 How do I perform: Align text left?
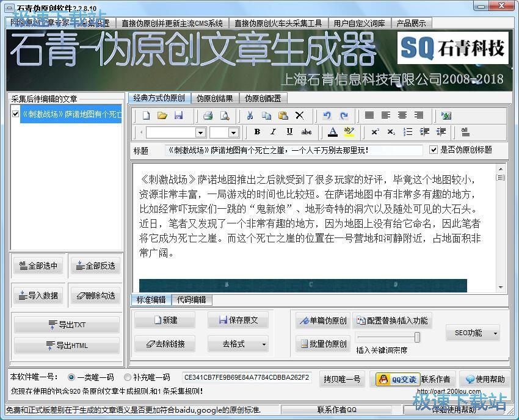tap(386, 115)
